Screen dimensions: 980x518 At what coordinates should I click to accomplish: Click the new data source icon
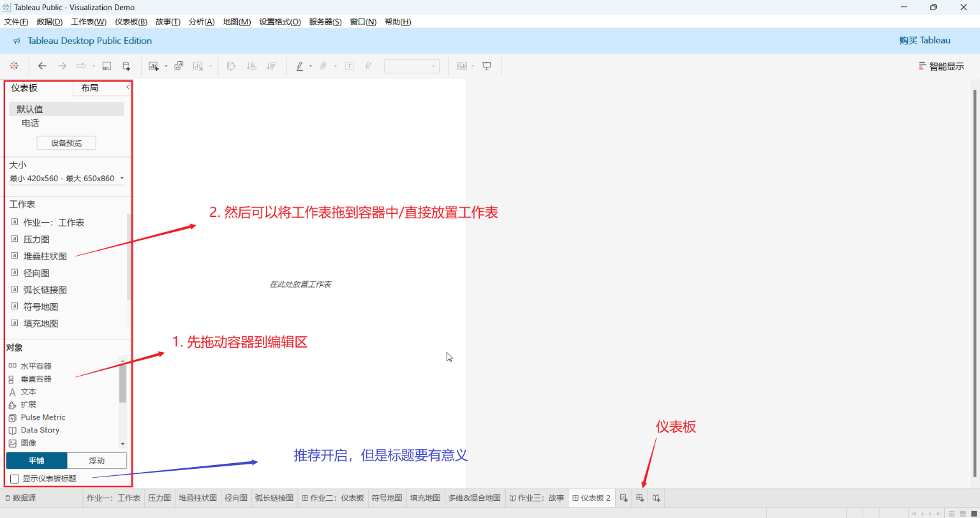126,66
